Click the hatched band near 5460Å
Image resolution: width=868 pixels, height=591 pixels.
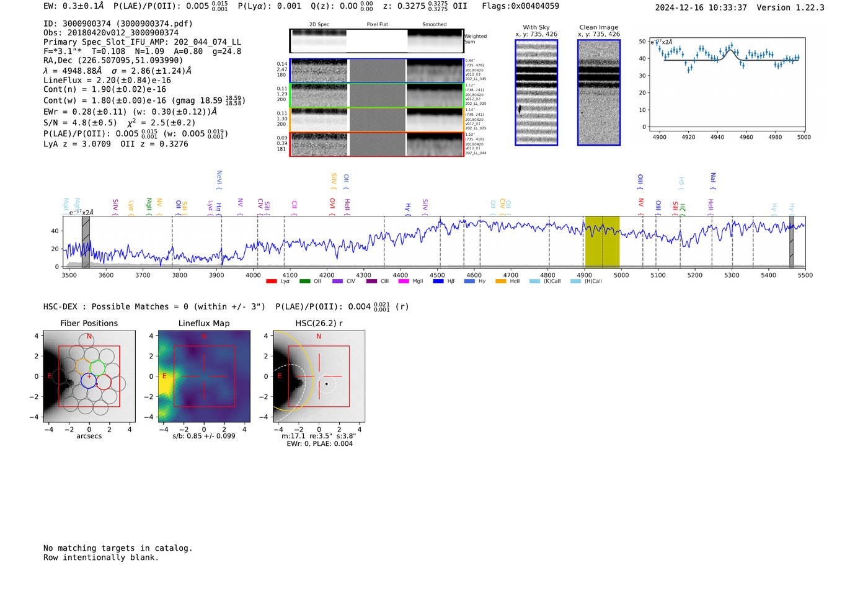[x=791, y=242]
